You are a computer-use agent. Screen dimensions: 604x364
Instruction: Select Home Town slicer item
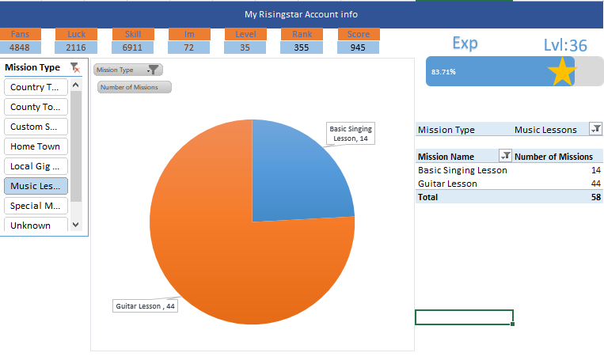click(x=36, y=146)
